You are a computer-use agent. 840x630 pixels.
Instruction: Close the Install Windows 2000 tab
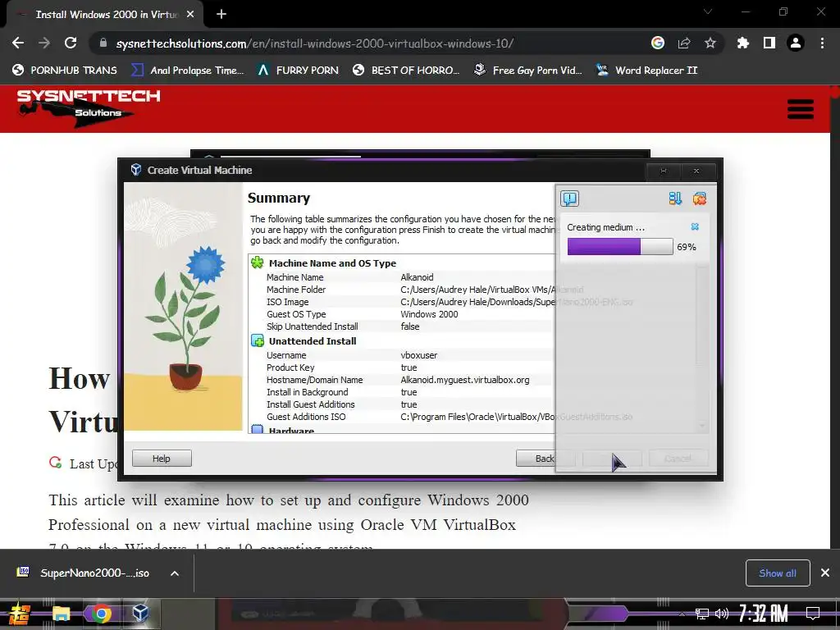tap(190, 15)
